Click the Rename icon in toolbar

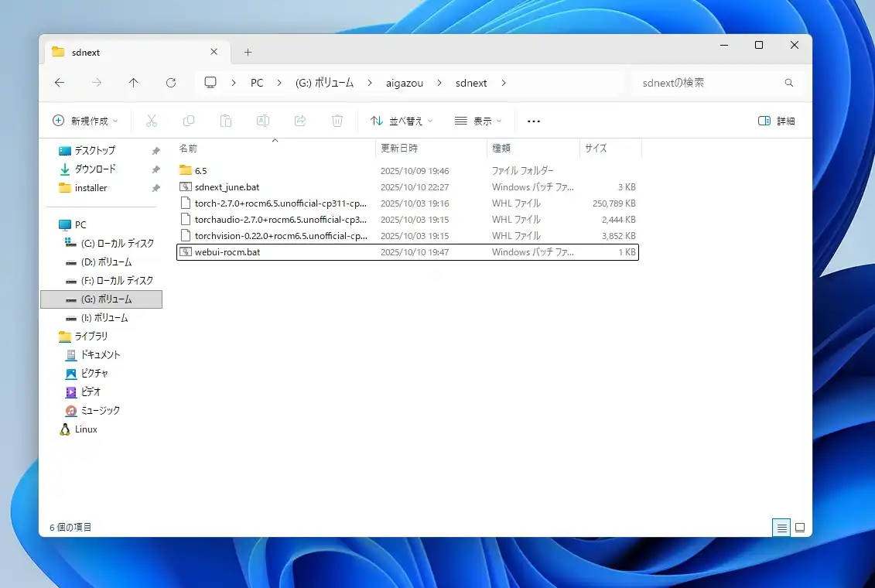coord(263,121)
